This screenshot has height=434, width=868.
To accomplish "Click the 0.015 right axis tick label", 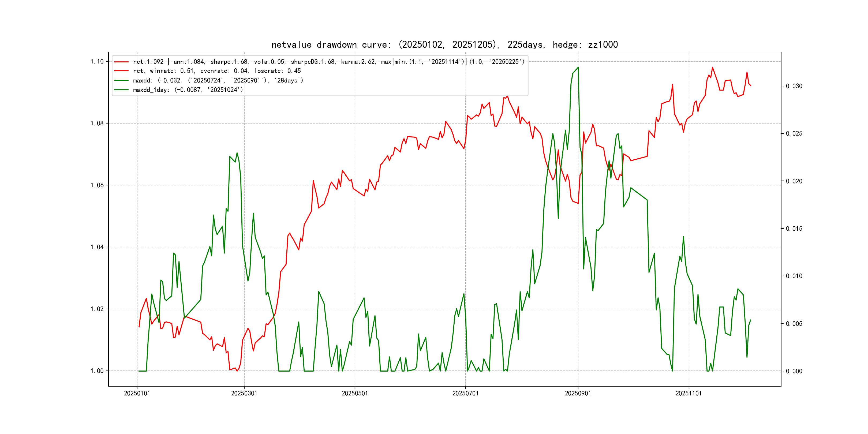I will pos(794,229).
